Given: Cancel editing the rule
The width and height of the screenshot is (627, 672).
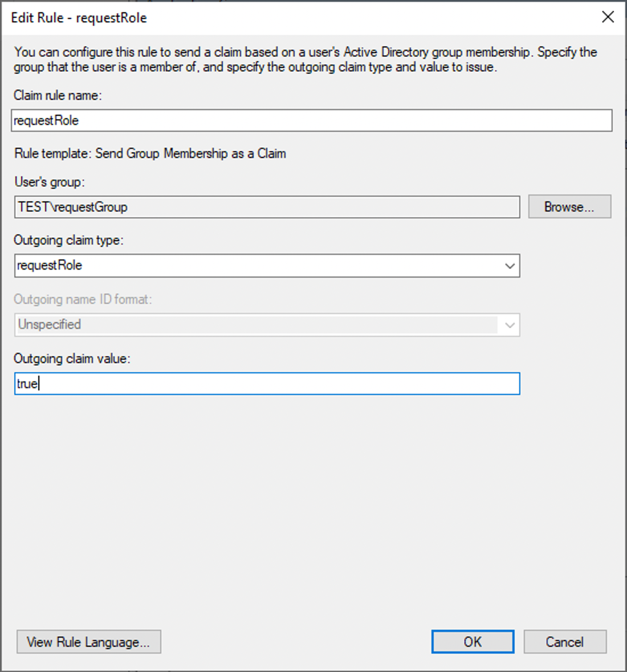Looking at the screenshot, I should tap(565, 642).
